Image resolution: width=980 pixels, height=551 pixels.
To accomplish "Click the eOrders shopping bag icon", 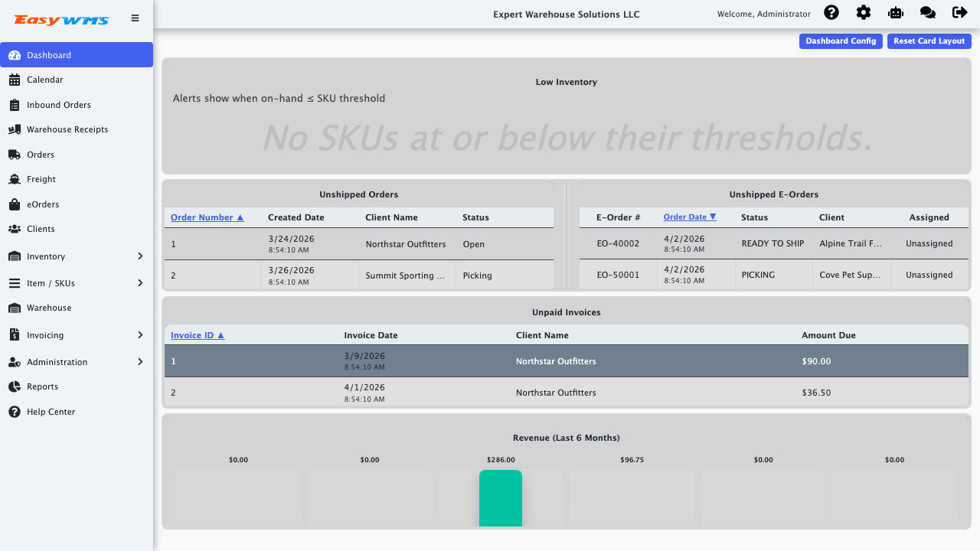I will point(15,204).
